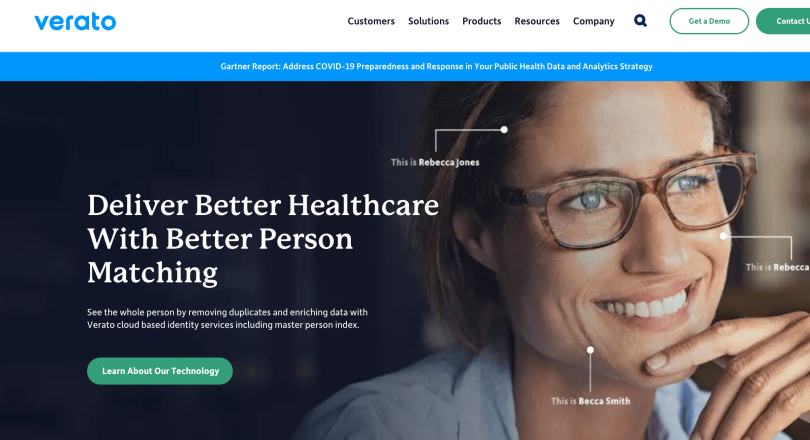Expand the Resources navigation item

coord(537,21)
